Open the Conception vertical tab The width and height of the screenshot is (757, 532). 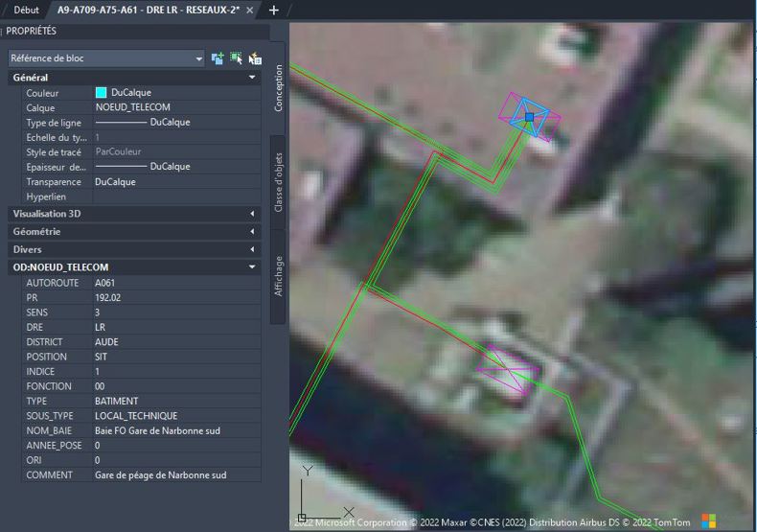[278, 88]
